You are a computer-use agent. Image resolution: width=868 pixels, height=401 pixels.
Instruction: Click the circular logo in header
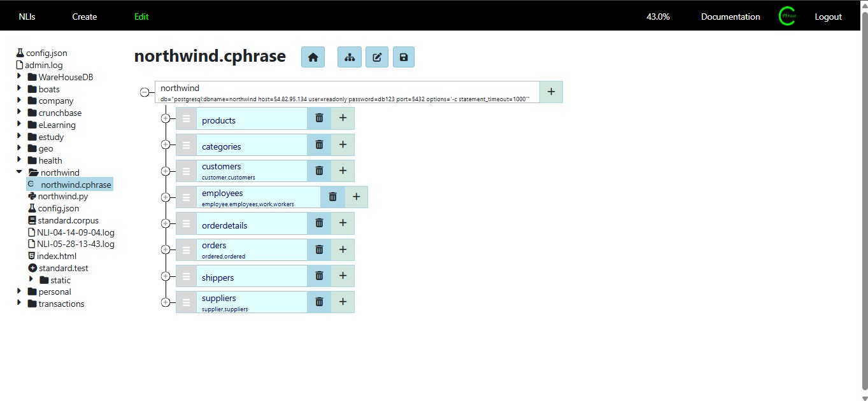pos(787,17)
